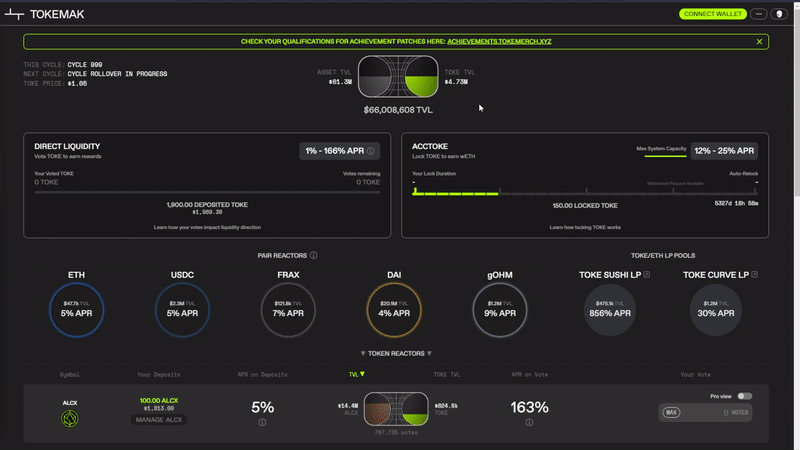This screenshot has height=450, width=800.
Task: Click the Max System Capacity progress bar
Action: point(665,156)
